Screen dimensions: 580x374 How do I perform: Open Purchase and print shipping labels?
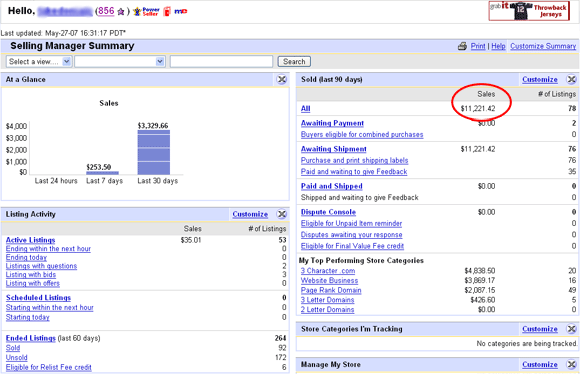(x=354, y=161)
